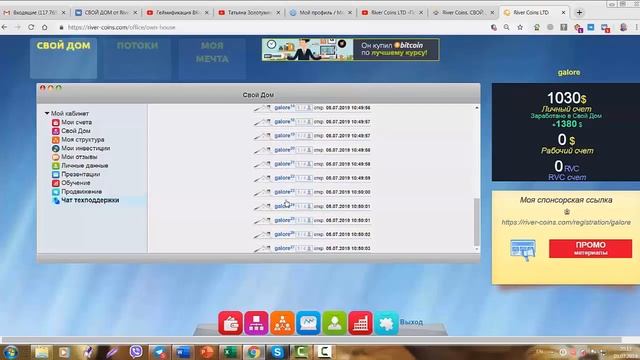The image size is (640, 360).
Task: Click the browser home icon
Action: tap(44, 27)
